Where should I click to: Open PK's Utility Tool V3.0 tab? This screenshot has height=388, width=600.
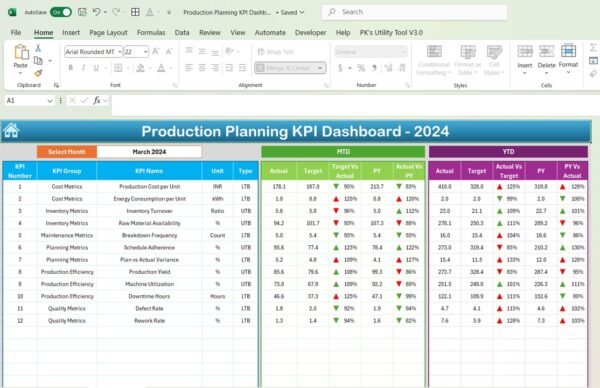tap(391, 33)
